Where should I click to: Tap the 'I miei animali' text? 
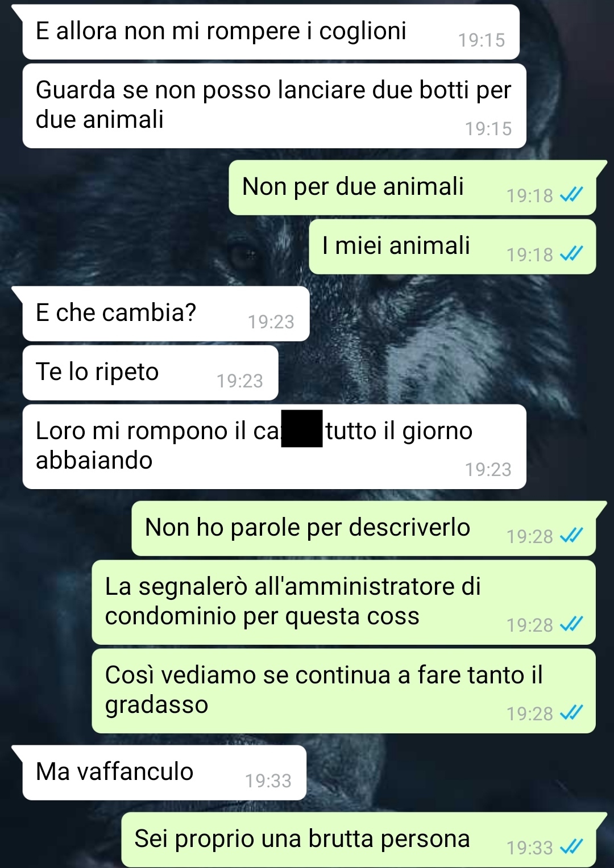pos(396,246)
